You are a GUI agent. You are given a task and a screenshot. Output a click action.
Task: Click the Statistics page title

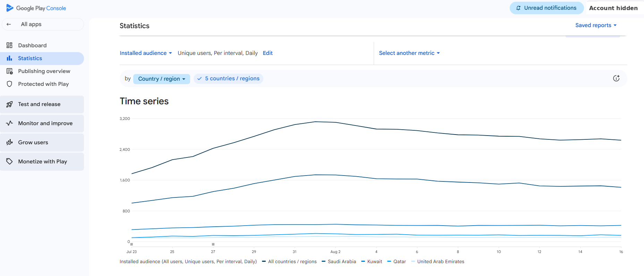point(135,26)
